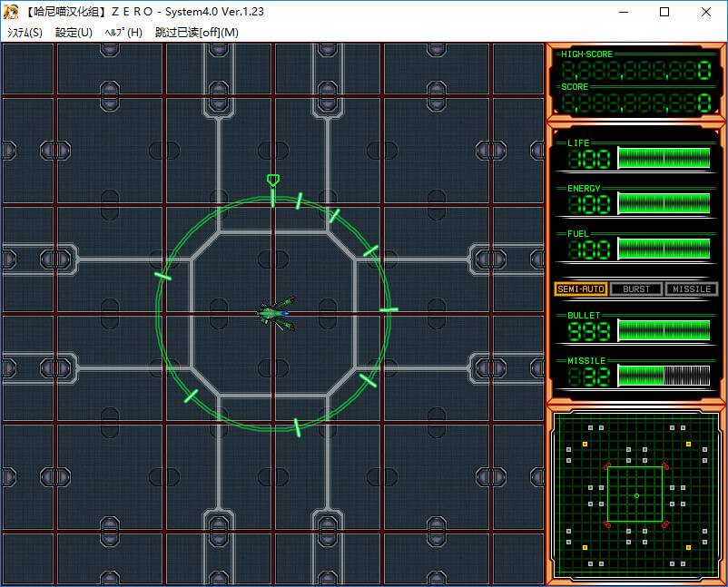Open the システム(S) menu
The width and height of the screenshot is (728, 587).
point(25,33)
